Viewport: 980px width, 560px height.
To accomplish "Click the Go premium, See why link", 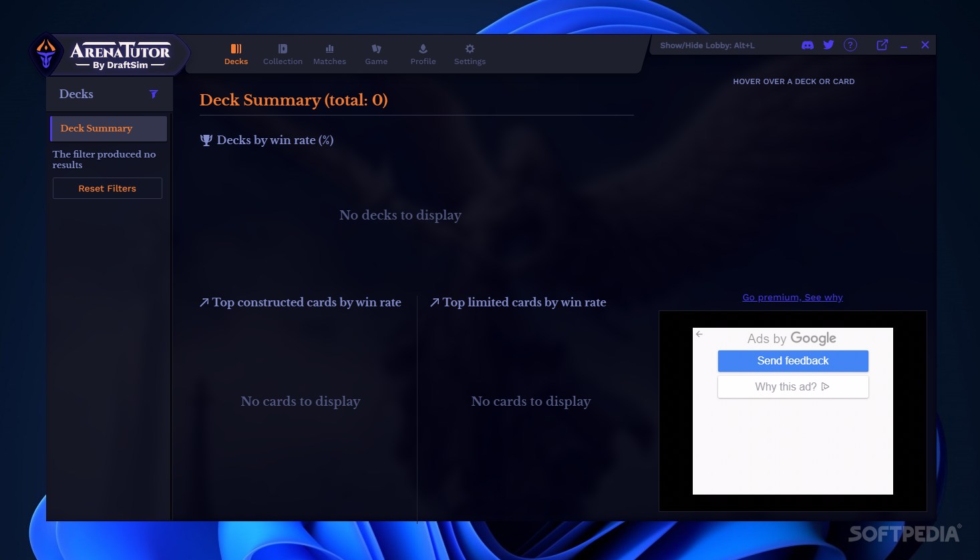I will (x=792, y=297).
